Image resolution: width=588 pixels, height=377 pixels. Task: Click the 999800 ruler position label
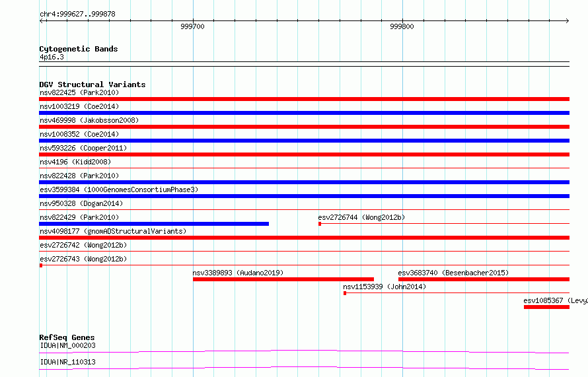(x=402, y=26)
